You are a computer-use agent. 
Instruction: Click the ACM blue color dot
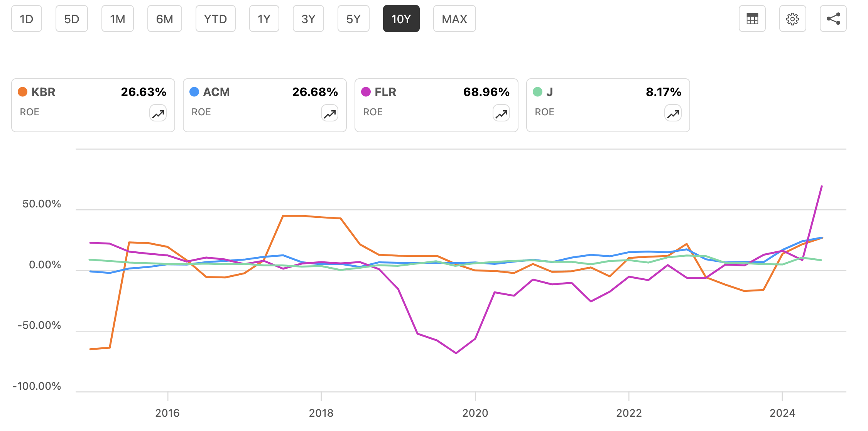point(194,92)
